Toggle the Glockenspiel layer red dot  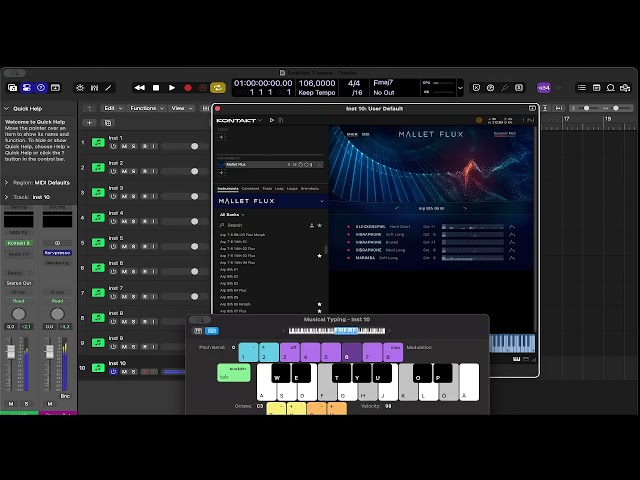tap(348, 227)
